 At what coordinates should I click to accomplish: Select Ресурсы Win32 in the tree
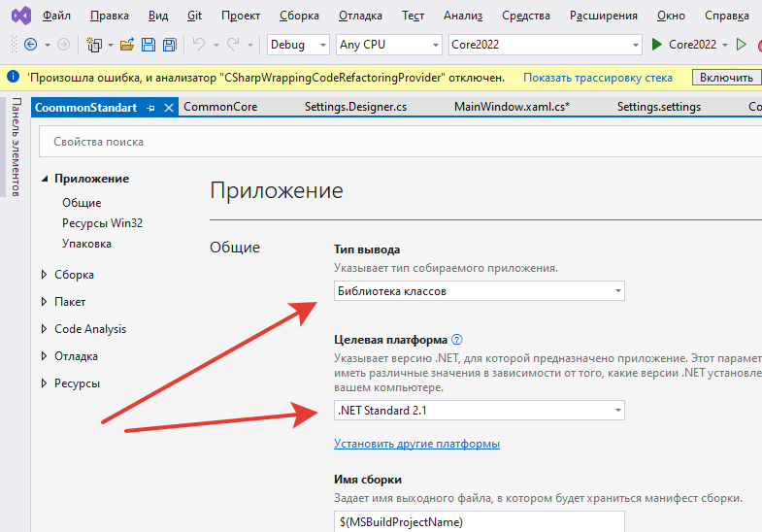pos(102,223)
